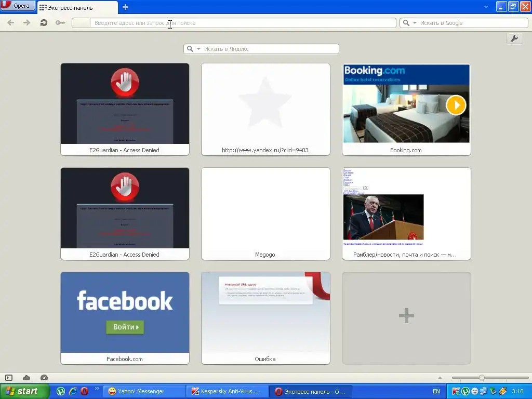The width and height of the screenshot is (532, 399).
Task: Open the Megogo speed dial tile
Action: coord(265,214)
